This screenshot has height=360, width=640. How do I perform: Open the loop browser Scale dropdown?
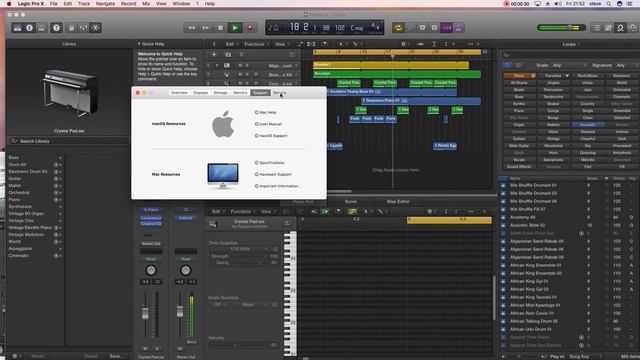(x=569, y=65)
